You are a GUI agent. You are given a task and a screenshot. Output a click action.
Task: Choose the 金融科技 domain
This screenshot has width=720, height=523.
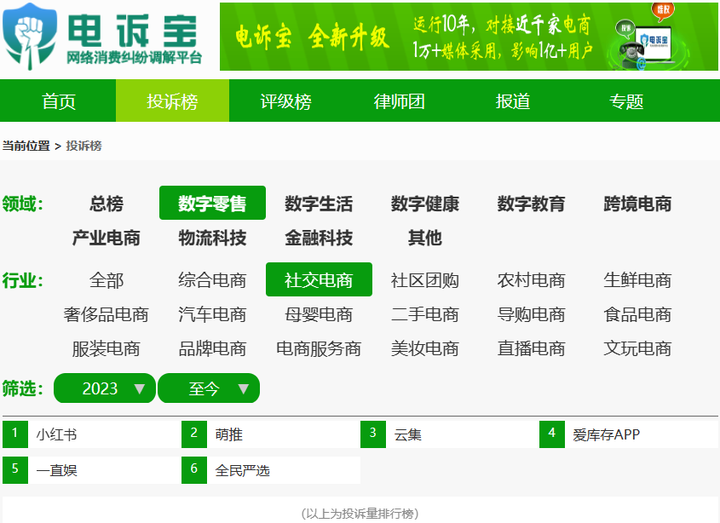pyautogui.click(x=319, y=238)
